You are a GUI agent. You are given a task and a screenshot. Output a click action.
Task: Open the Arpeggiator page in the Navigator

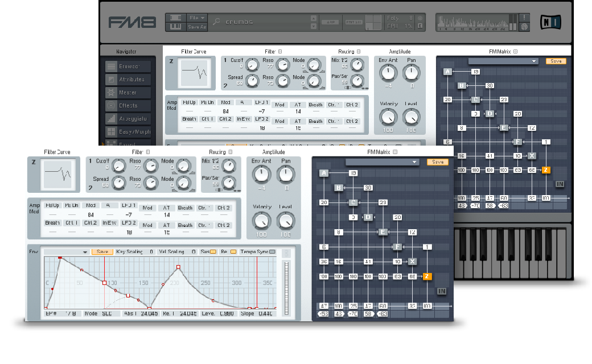tap(128, 119)
